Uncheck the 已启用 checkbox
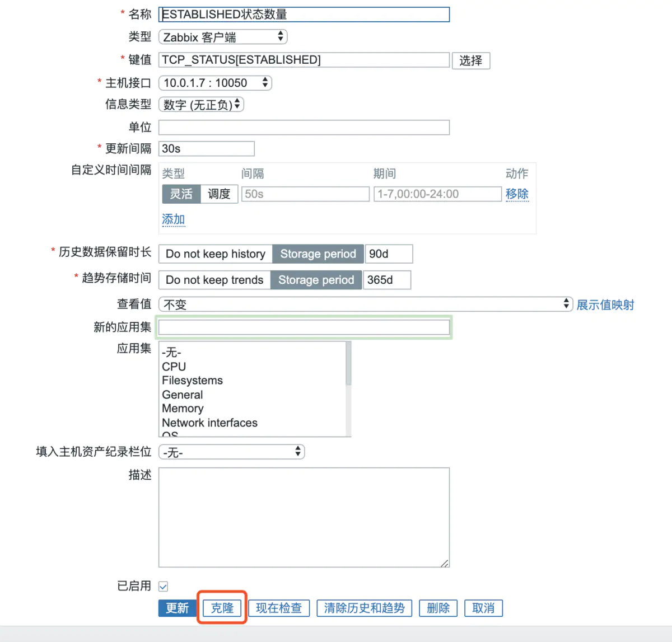This screenshot has height=642, width=672. [x=163, y=586]
